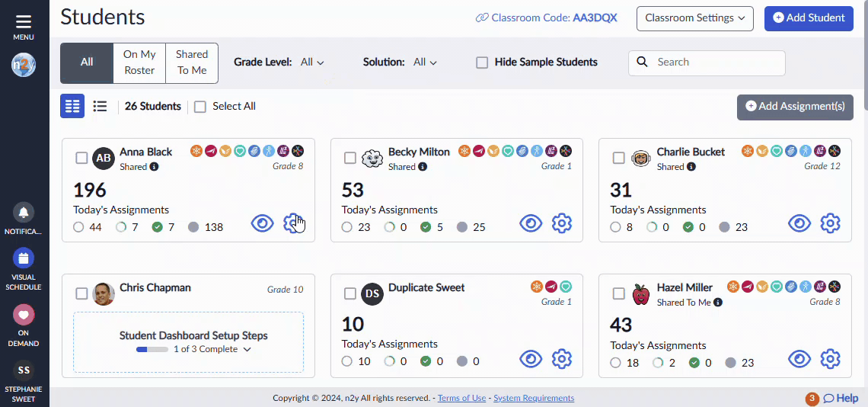The width and height of the screenshot is (868, 407).
Task: Select Chris Chapman's student checkbox
Action: (81, 293)
